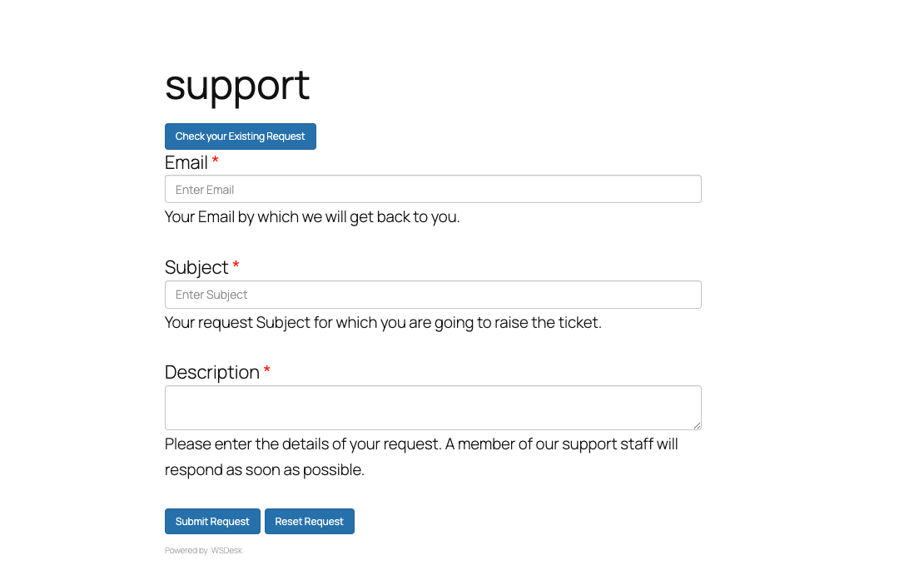Click the red asterisk beside Subject
The image size is (924, 575).
(x=236, y=265)
